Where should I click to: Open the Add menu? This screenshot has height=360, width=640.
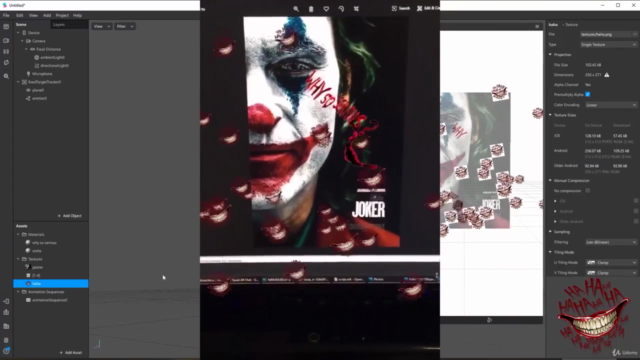(47, 15)
